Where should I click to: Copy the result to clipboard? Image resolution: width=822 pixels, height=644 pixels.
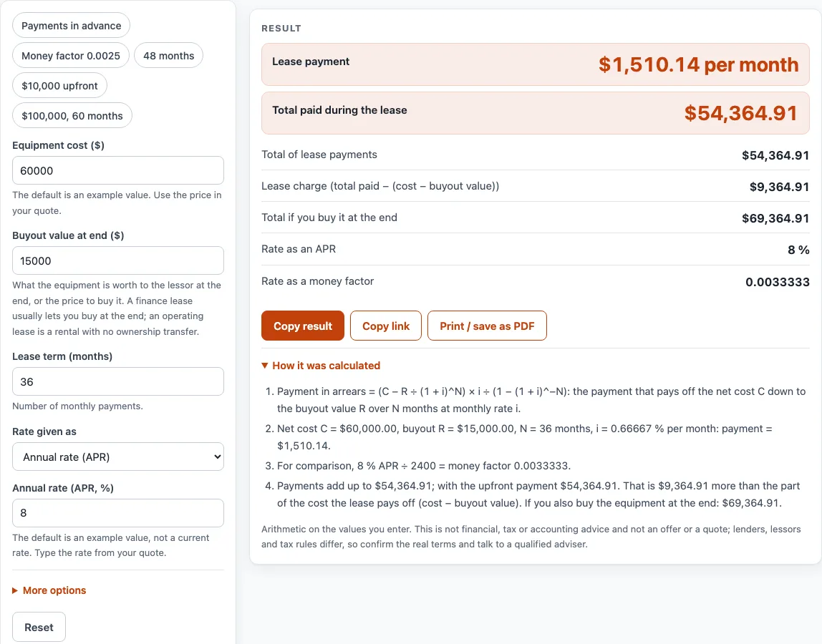pyautogui.click(x=302, y=326)
